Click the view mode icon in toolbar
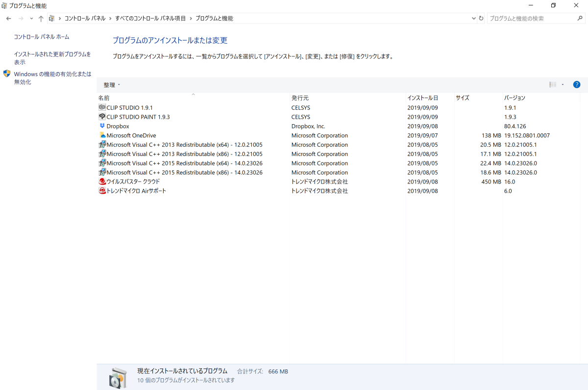This screenshot has width=588, height=390. click(553, 85)
